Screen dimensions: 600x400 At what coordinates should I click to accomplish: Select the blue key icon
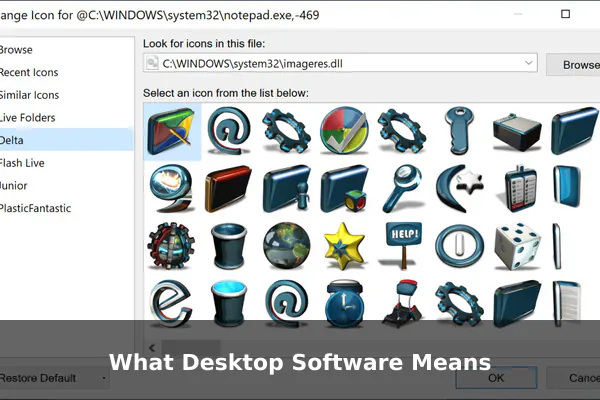click(459, 131)
